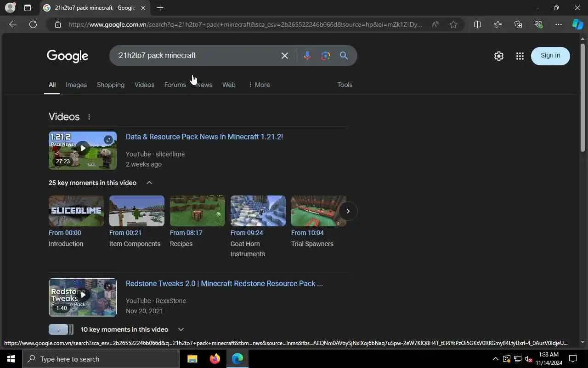Open Firefox from the taskbar

215,359
